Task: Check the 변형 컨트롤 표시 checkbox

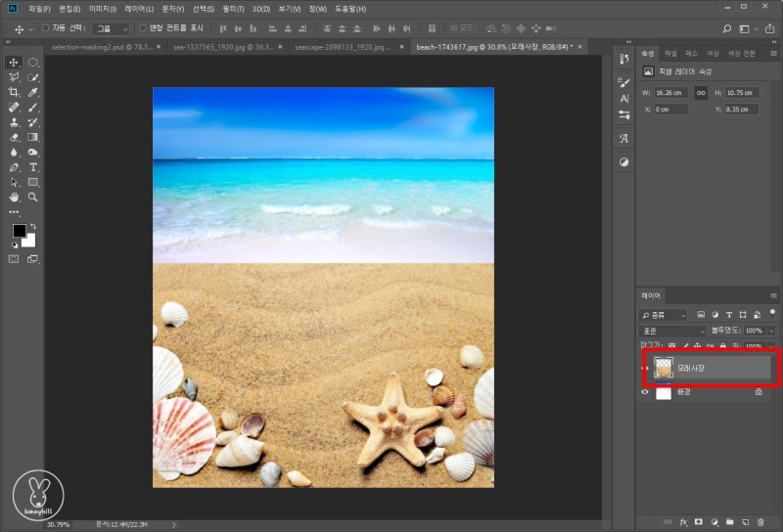Action: 143,28
